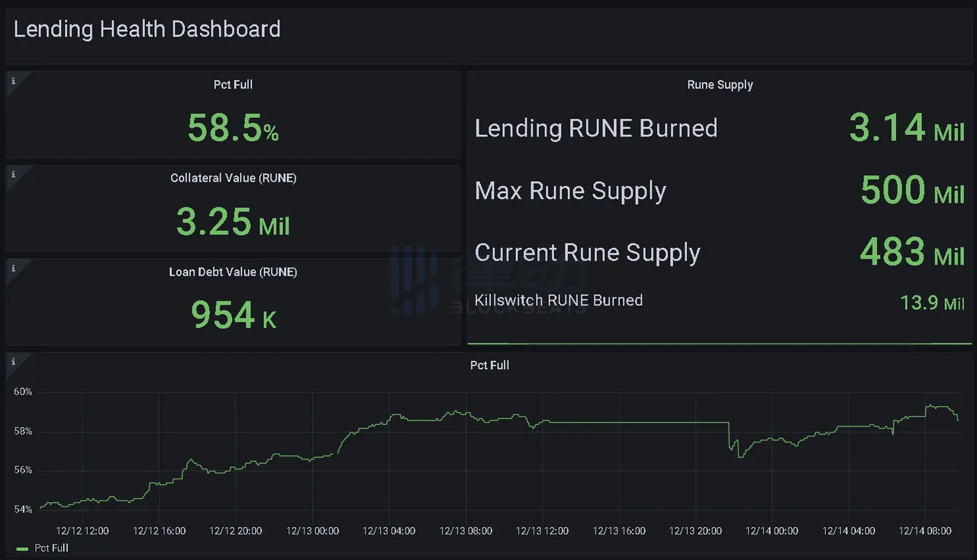The height and width of the screenshot is (560, 977).
Task: Click the info icon on Loan Debt Value panel
Action: tap(13, 268)
